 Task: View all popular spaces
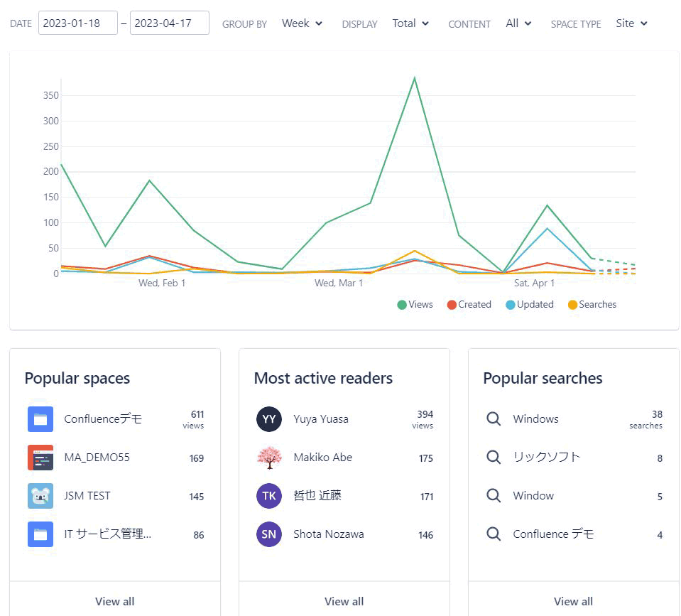[x=115, y=601]
